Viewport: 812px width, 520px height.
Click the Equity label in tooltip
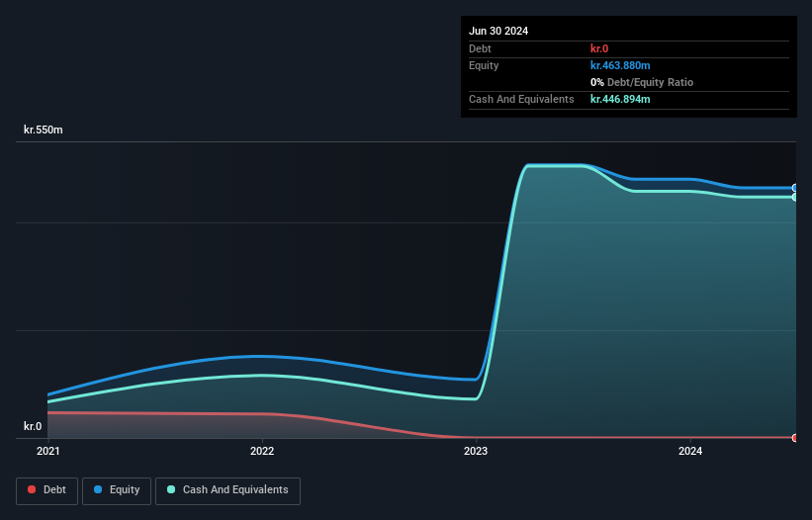(484, 65)
